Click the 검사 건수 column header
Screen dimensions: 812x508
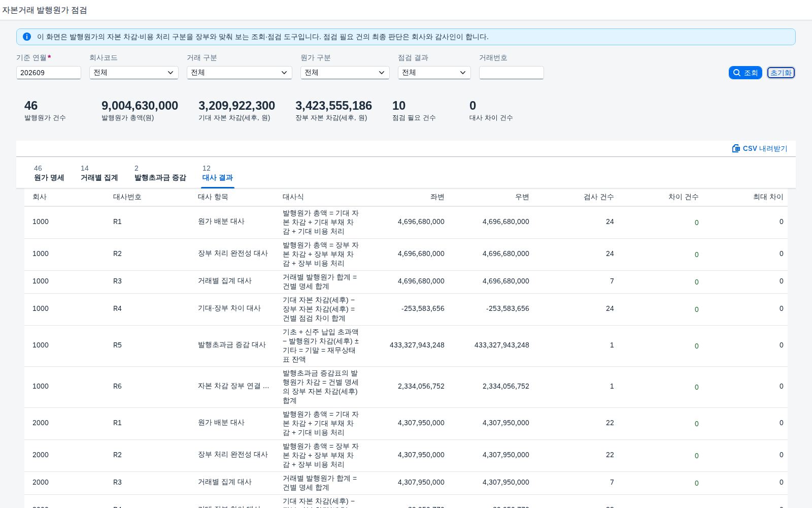[x=599, y=197]
